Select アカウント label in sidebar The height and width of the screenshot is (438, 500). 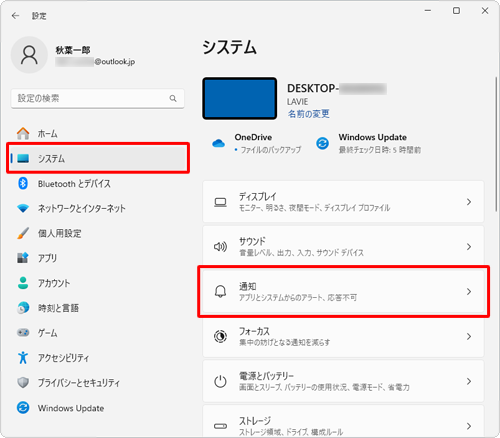(x=54, y=283)
